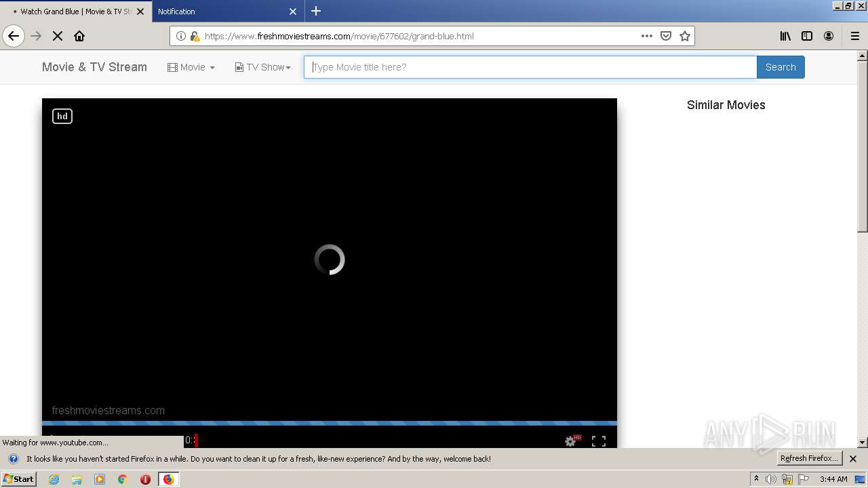The width and height of the screenshot is (868, 488).
Task: Expand the TV Show dropdown menu
Action: (263, 67)
